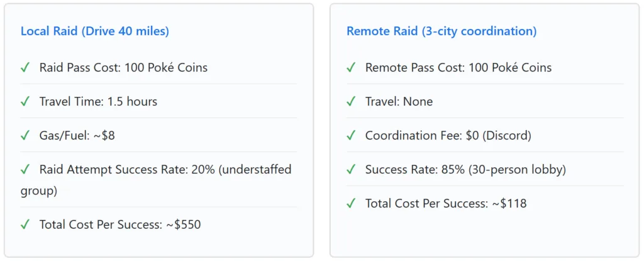The image size is (644, 261).
Task: Select the Remote Pass Cost: 100 Poké Coins text
Action: [x=458, y=68]
